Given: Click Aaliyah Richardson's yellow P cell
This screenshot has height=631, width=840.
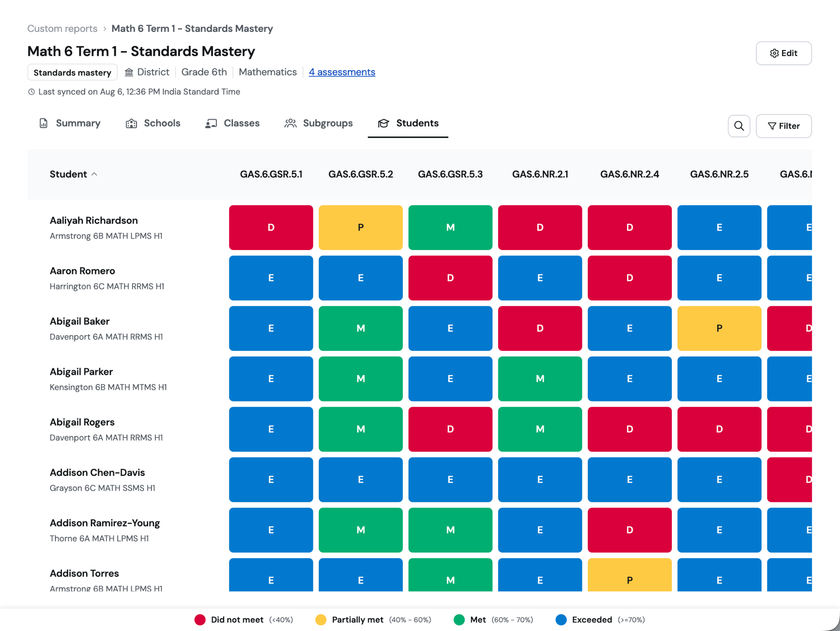Looking at the screenshot, I should click(x=361, y=228).
